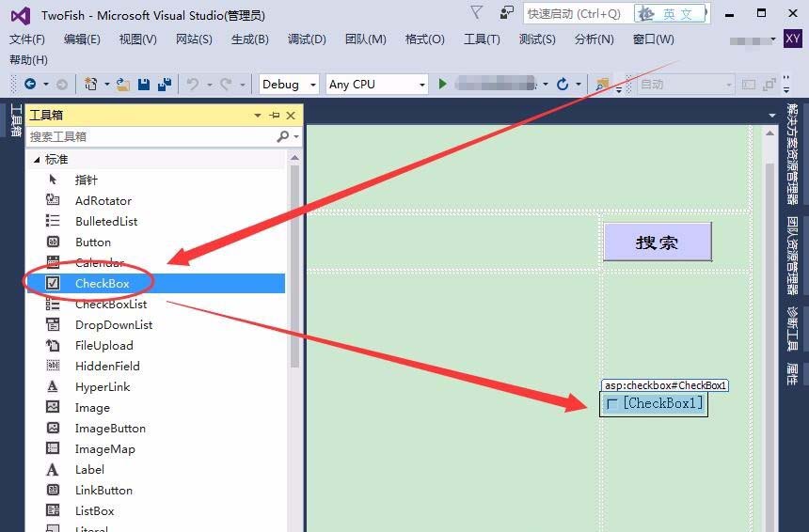Open the 诊断工具 side tab
Screen dimensions: 809x532
791,328
